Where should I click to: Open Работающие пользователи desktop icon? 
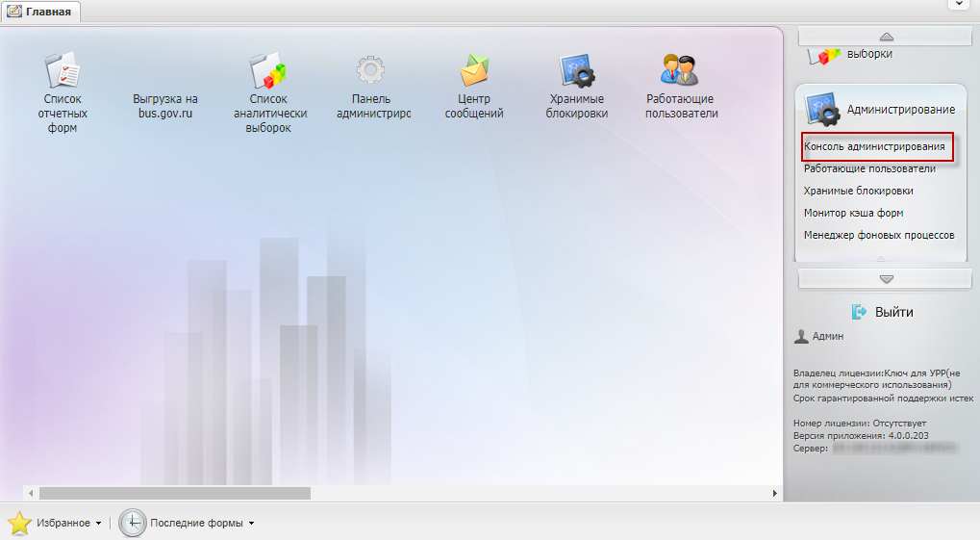click(x=681, y=70)
